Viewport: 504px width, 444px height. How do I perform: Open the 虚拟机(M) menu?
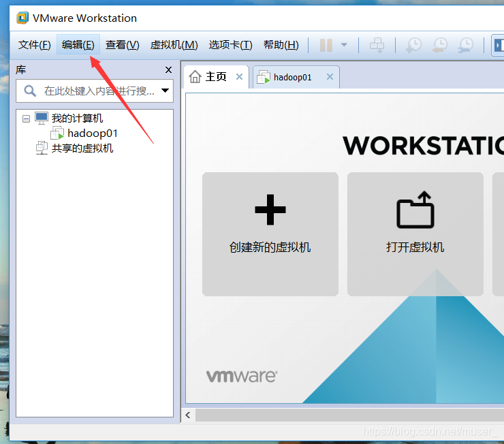(x=174, y=45)
